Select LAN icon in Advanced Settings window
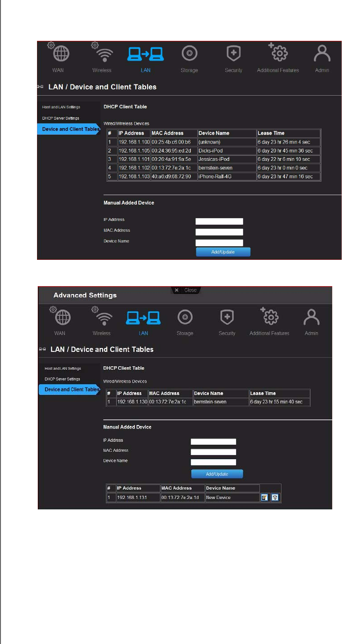This screenshot has height=644, width=342. pos(143,317)
